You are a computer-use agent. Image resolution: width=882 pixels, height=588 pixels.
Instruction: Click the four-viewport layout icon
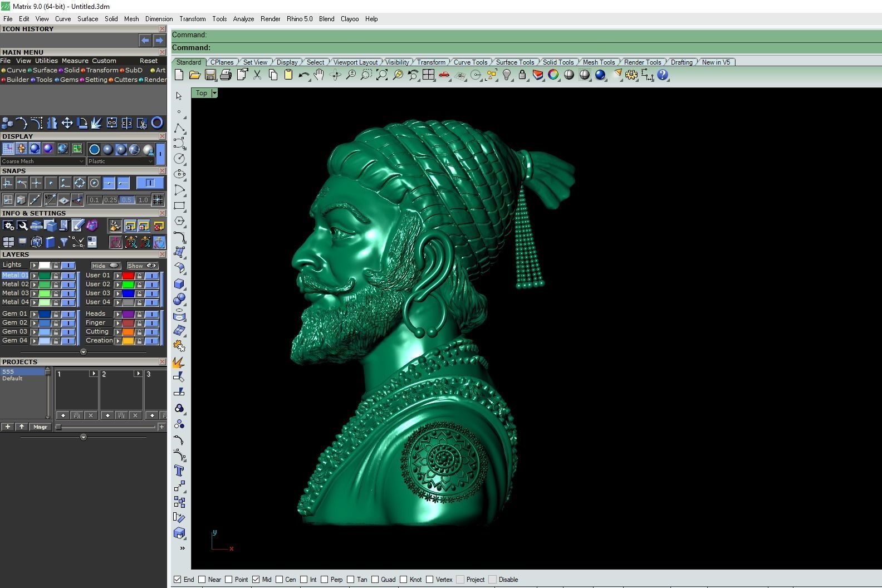[x=428, y=75]
